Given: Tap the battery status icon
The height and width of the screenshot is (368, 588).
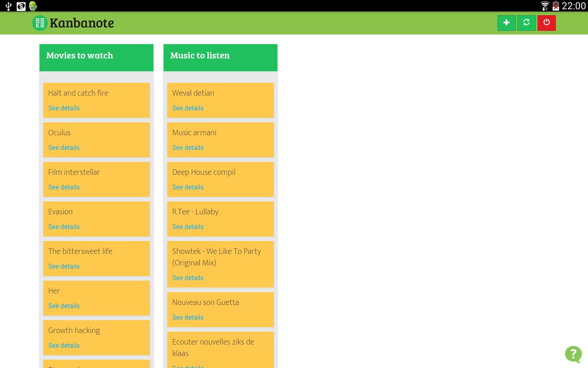Looking at the screenshot, I should point(556,6).
